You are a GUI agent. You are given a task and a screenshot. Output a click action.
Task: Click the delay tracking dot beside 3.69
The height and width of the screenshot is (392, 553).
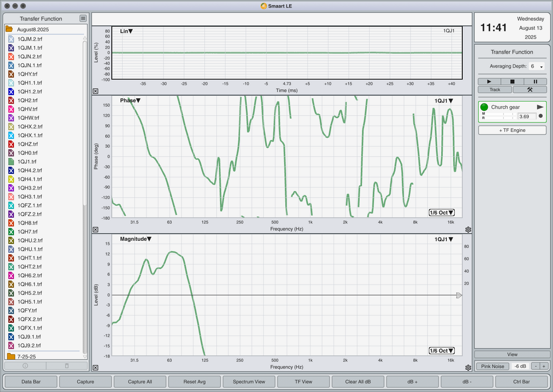(x=541, y=116)
